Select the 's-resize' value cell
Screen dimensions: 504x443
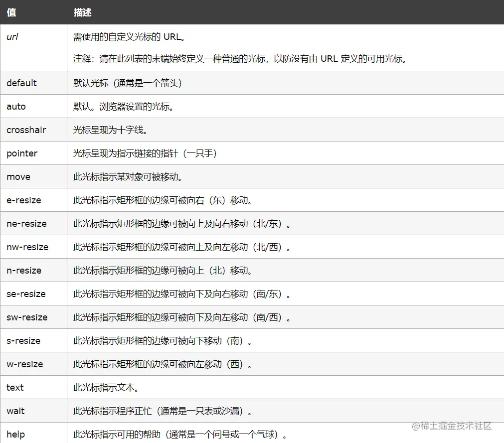(x=33, y=341)
